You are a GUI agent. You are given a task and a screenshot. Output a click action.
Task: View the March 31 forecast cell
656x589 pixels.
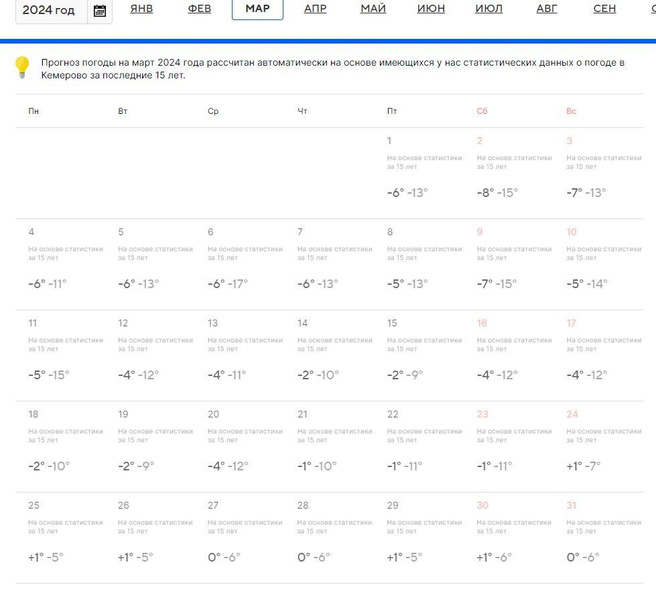pos(604,536)
